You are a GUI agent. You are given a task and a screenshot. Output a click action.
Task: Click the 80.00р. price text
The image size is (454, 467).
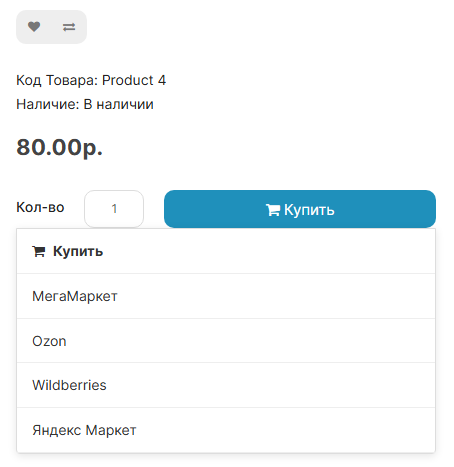[x=59, y=147]
